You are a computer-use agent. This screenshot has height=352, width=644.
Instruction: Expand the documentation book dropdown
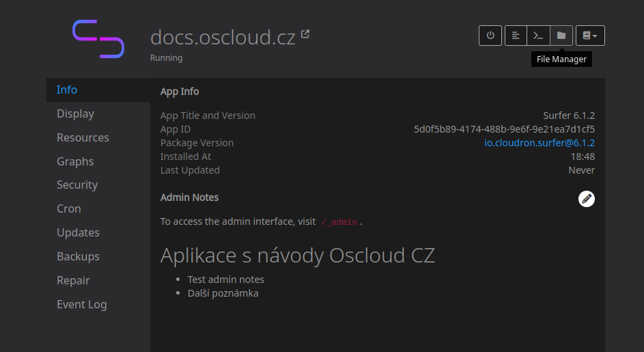click(x=590, y=36)
